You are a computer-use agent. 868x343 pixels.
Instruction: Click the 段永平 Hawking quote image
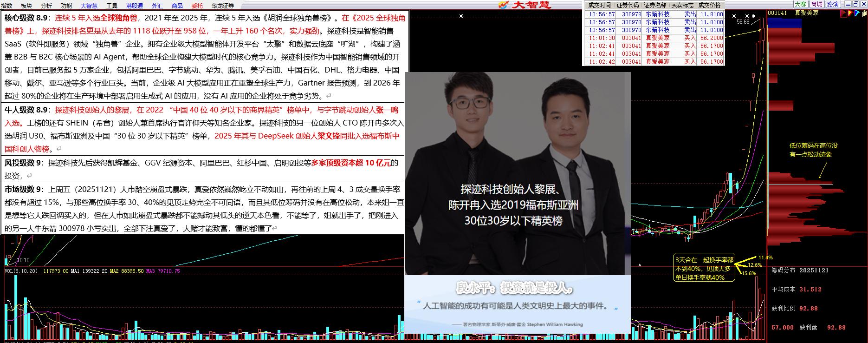(518, 304)
